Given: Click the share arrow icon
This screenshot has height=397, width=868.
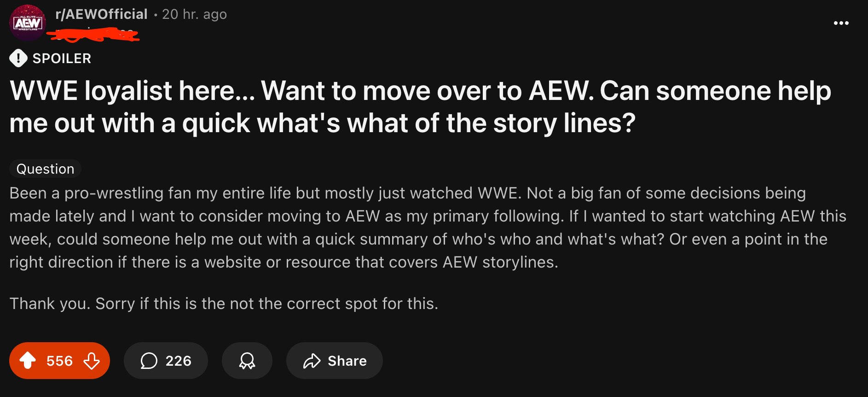Looking at the screenshot, I should point(312,361).
